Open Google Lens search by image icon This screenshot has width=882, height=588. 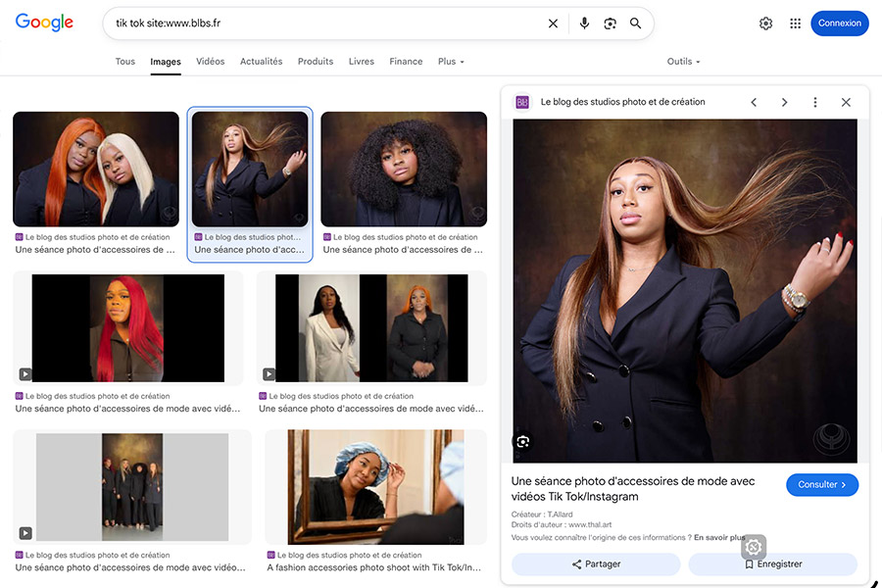coord(610,24)
